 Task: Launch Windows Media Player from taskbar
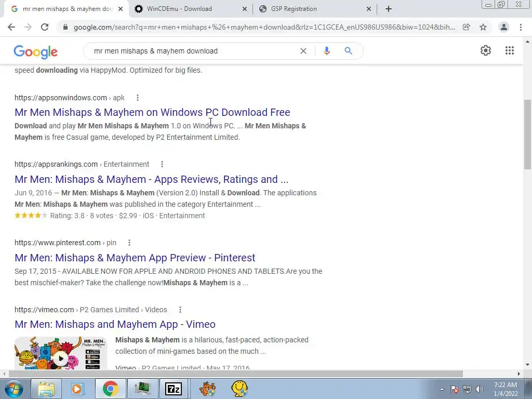[78, 389]
